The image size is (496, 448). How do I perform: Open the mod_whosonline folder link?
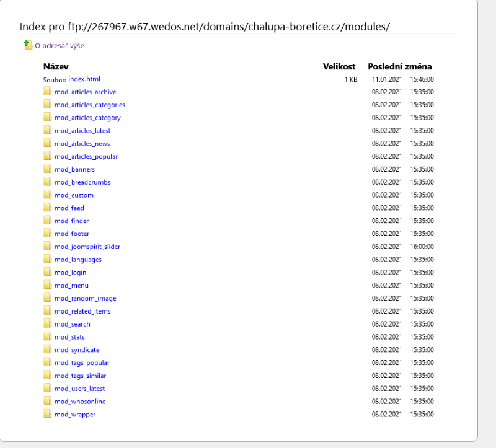click(80, 402)
